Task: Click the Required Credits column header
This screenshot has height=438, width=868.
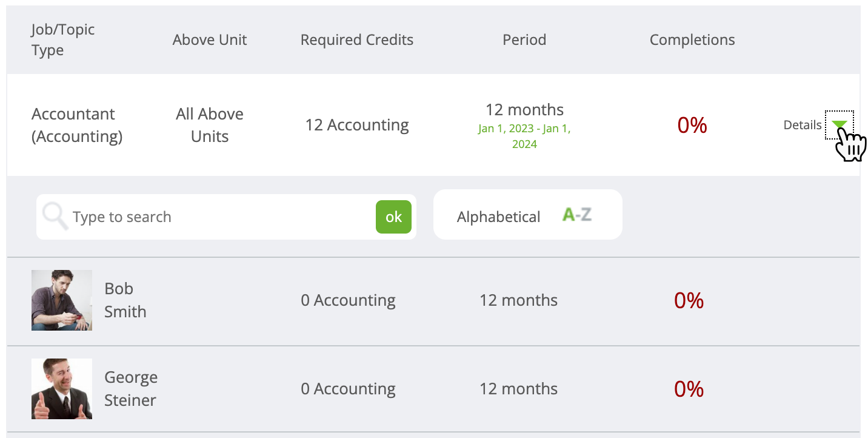Action: coord(357,39)
